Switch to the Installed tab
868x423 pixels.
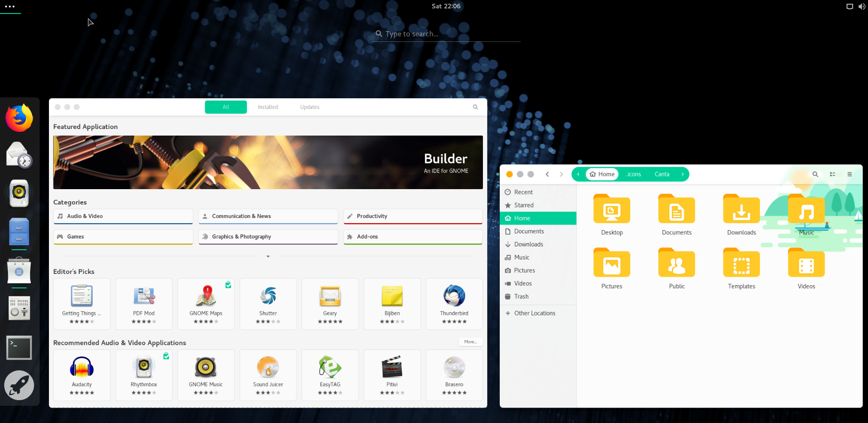268,107
